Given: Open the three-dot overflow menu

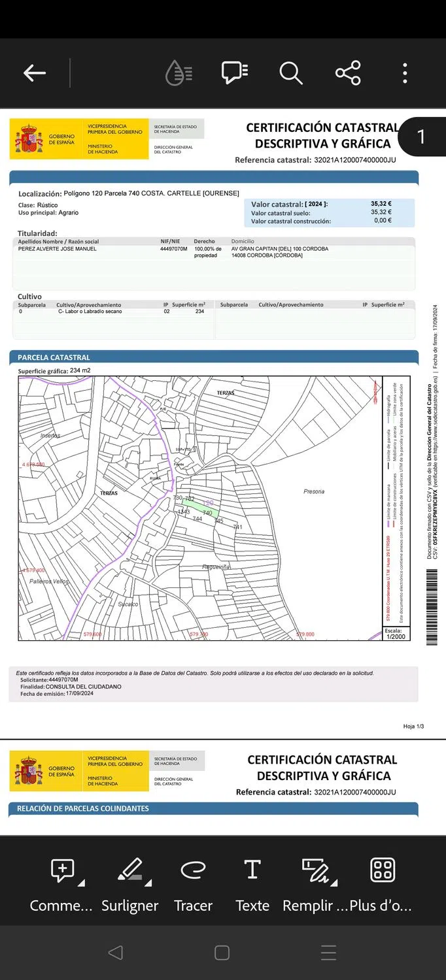Looking at the screenshot, I should pyautogui.click(x=405, y=73).
